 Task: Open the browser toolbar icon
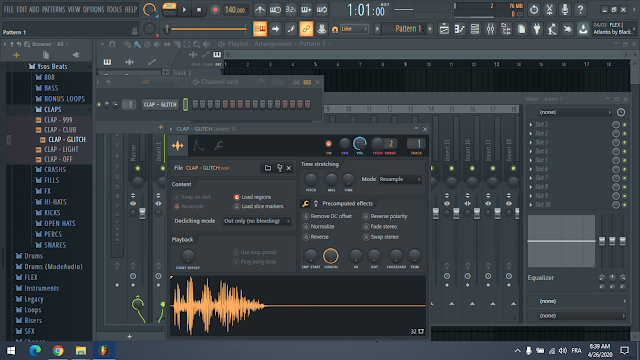click(506, 29)
